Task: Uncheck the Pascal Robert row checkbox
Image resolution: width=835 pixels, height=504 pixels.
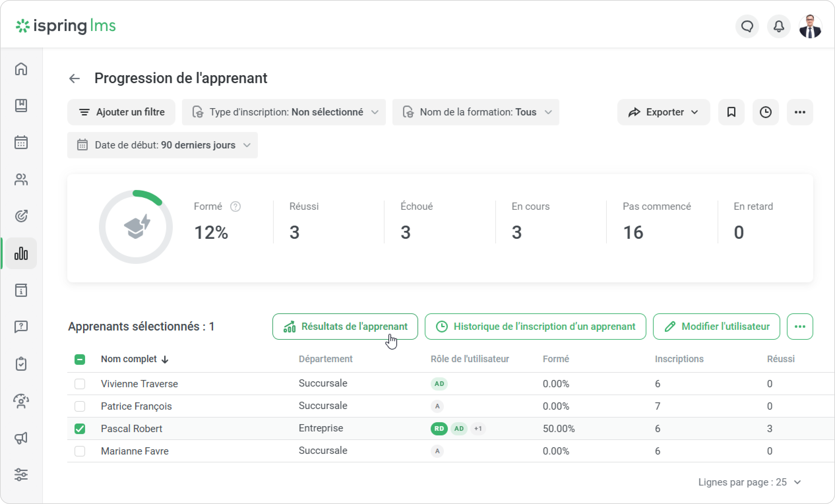Action: coord(79,429)
